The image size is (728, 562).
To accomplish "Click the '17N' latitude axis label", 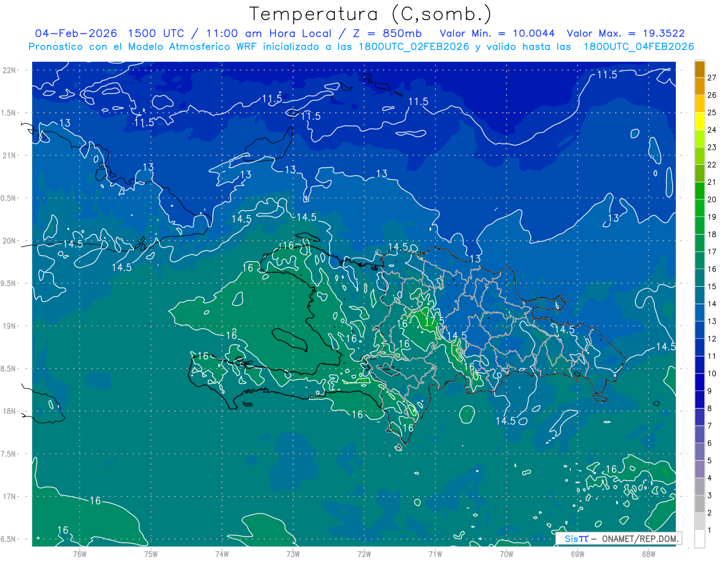I will pyautogui.click(x=9, y=497).
